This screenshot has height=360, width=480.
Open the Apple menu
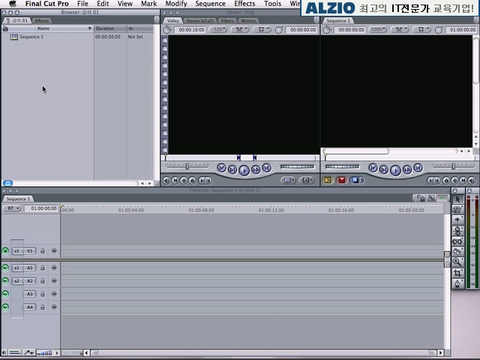click(13, 4)
